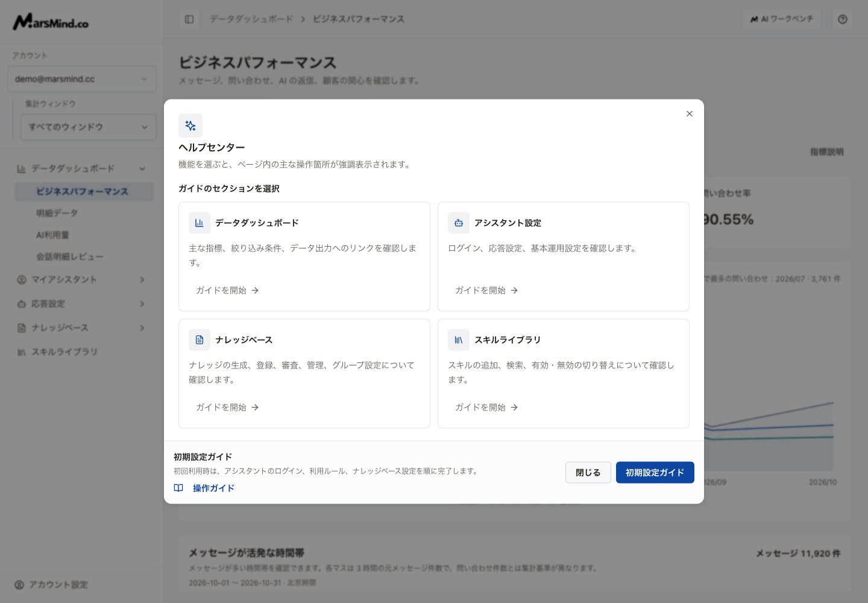Start the スキルライブラリ guide via ガイドを開始
The image size is (868, 603).
(x=486, y=408)
